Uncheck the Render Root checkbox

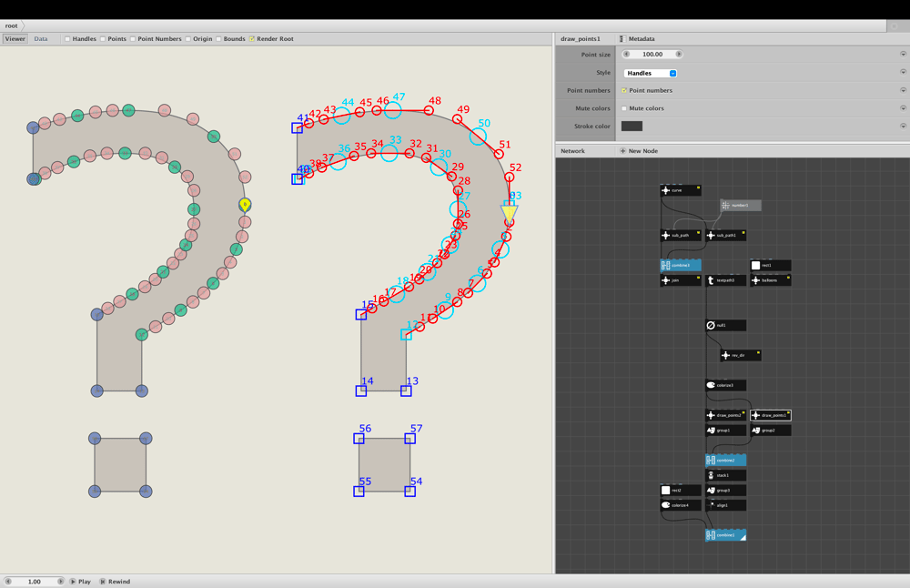pos(252,39)
